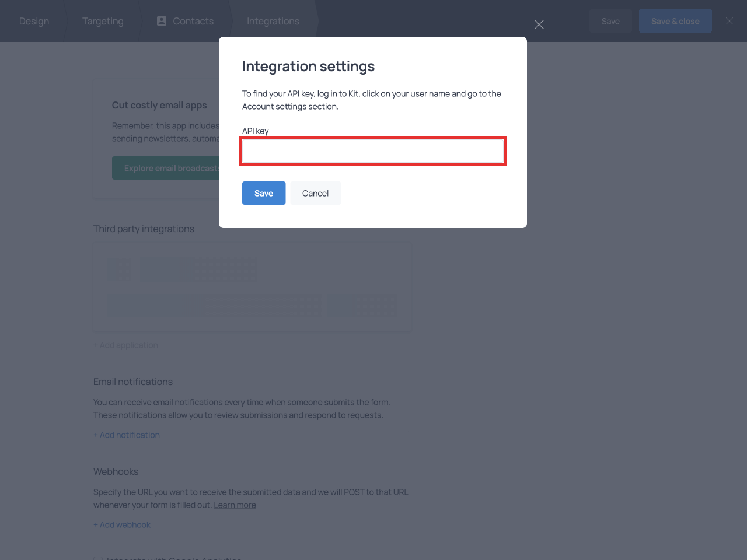Click the Add webhook link
This screenshot has width=747, height=560.
point(122,525)
